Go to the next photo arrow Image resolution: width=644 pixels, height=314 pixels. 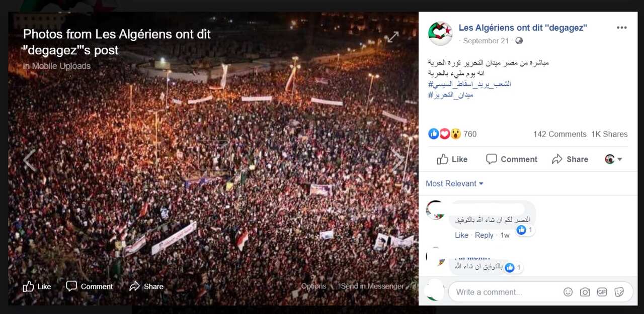398,160
